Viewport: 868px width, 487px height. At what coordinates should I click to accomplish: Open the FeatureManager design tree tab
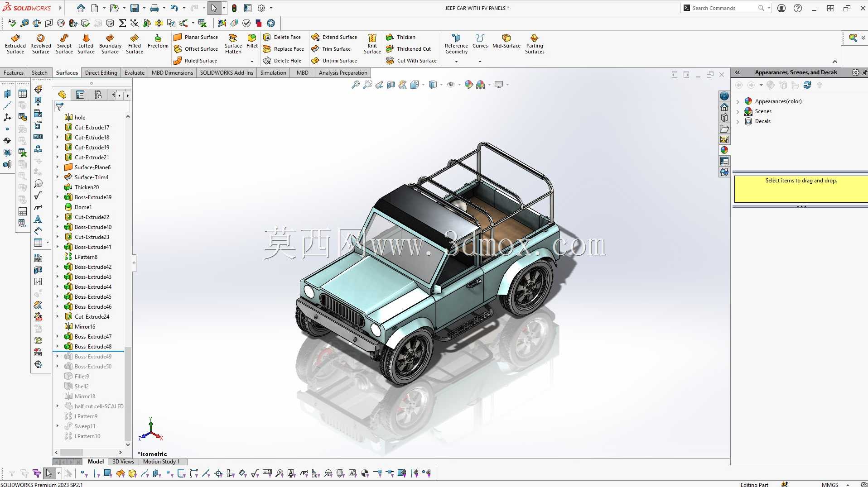(x=62, y=95)
